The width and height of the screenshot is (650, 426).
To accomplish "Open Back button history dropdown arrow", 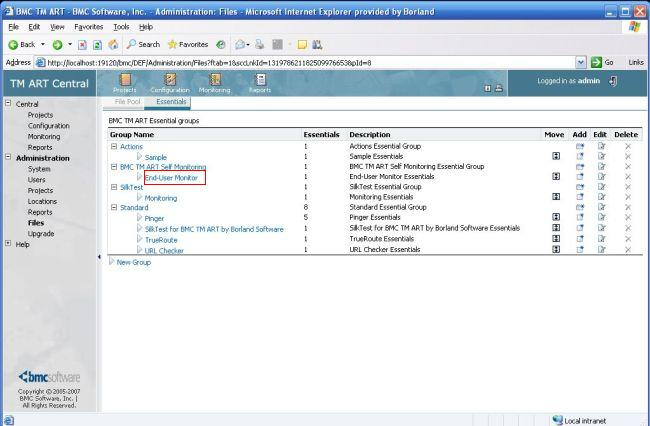I will (43, 44).
